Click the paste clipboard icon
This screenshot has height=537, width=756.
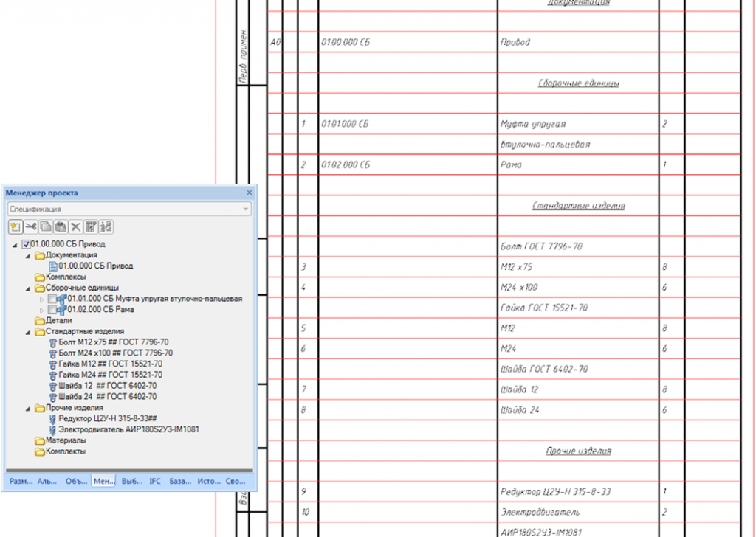click(61, 227)
